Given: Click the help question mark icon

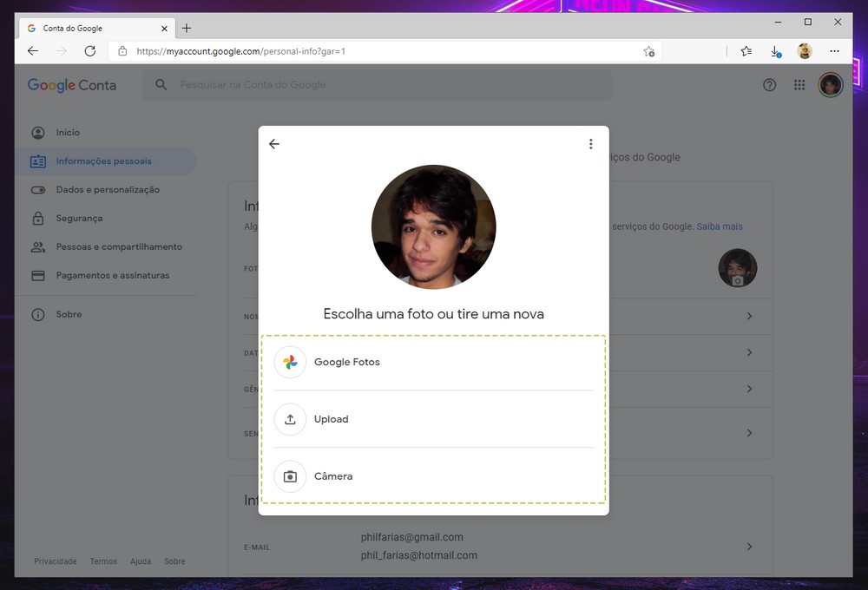Looking at the screenshot, I should [x=769, y=85].
